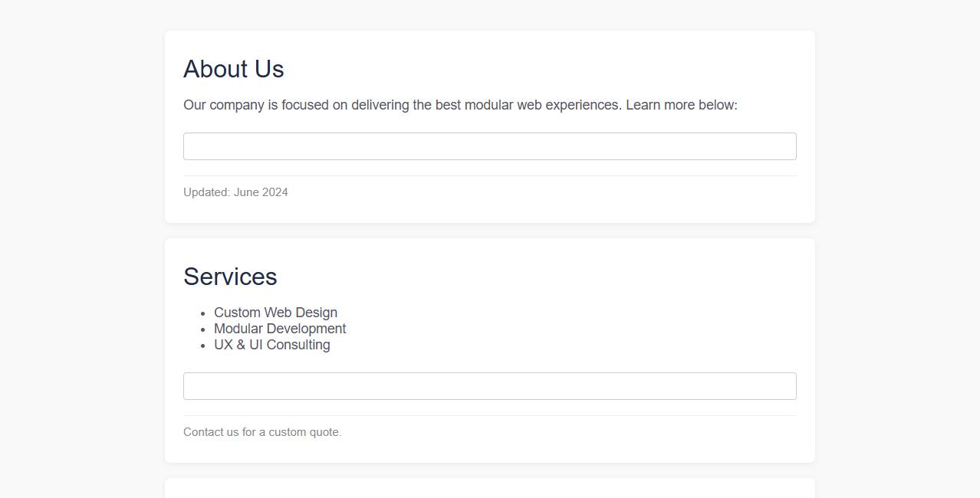This screenshot has width=980, height=498.
Task: Click the divider line above "Contact us" footer
Action: (x=489, y=416)
